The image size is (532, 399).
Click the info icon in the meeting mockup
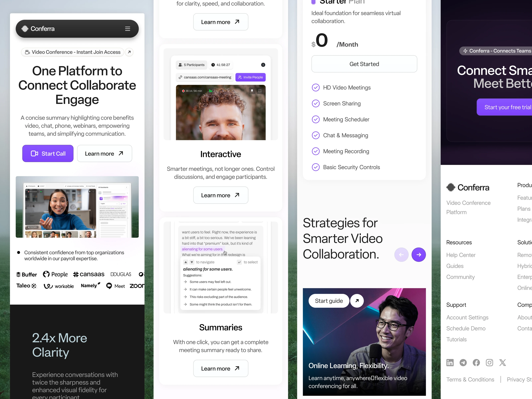coord(263,65)
